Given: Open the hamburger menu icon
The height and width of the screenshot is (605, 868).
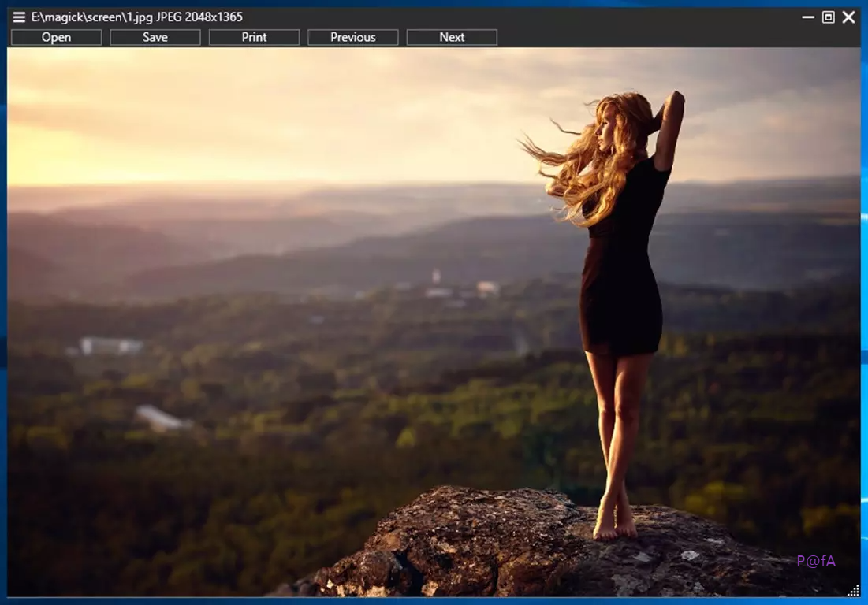Looking at the screenshot, I should [x=17, y=17].
